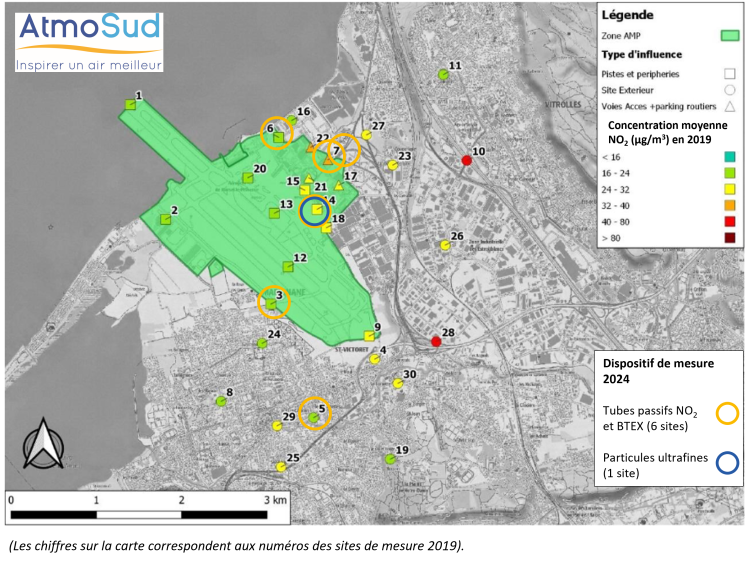The height and width of the screenshot is (563, 750).
Task: Click the yellow triangle marker for site 15
Action: tap(309, 179)
